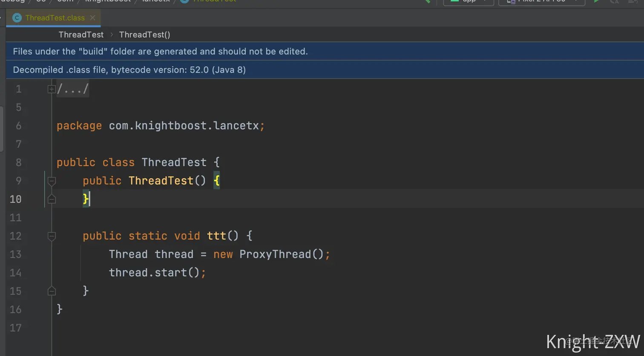Screen dimensions: 644x356
Task: Click the ttt method name on line 12
Action: (x=216, y=236)
